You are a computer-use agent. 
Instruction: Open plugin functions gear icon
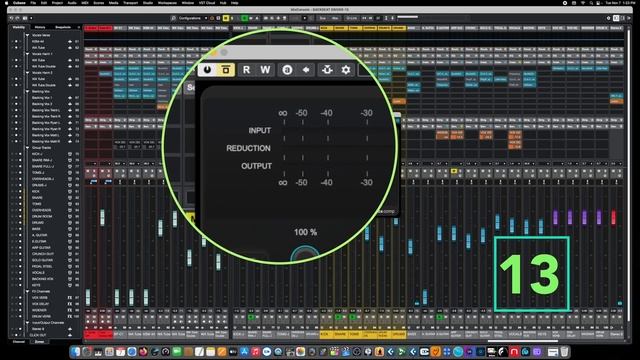[346, 70]
